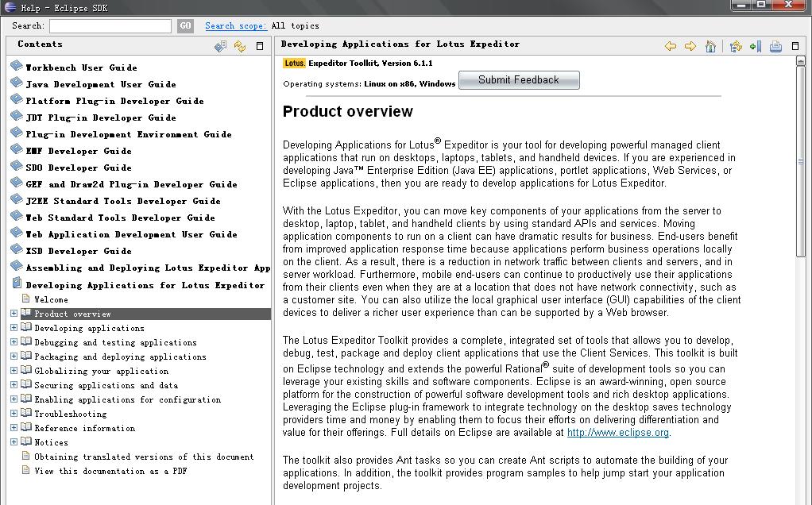
Task: Select Packaging and deploying applications topic
Action: pos(120,357)
